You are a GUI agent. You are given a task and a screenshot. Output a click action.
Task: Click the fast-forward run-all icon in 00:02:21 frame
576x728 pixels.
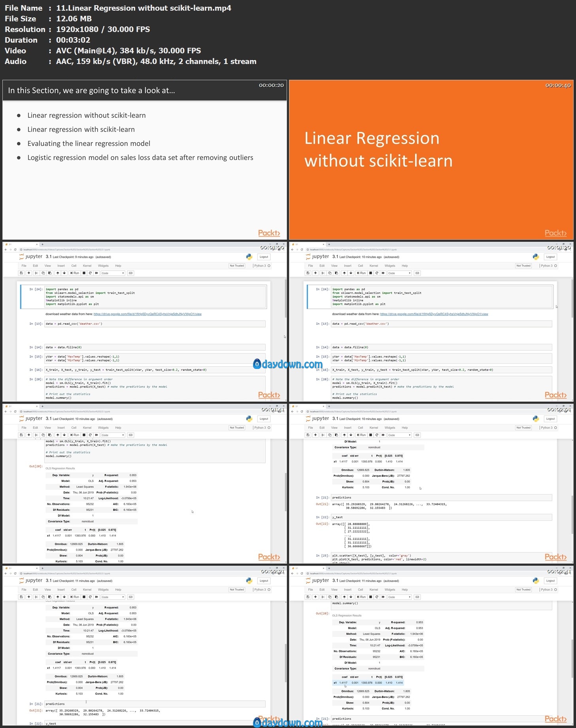[x=96, y=597]
